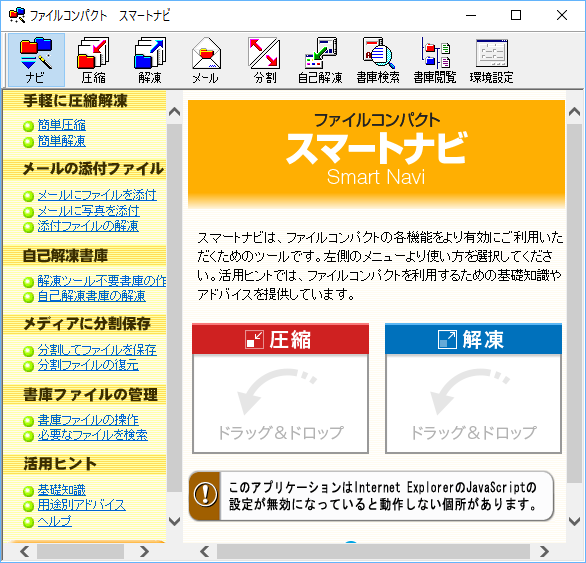Open the ヘルプ link
The width and height of the screenshot is (586, 563).
click(x=55, y=521)
